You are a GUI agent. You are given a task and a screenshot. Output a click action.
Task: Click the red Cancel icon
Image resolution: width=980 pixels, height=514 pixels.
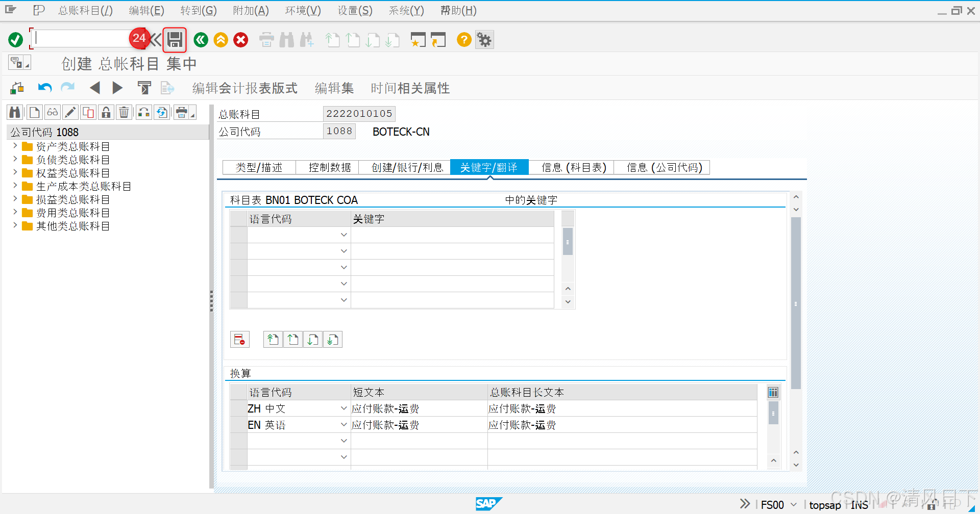tap(241, 40)
